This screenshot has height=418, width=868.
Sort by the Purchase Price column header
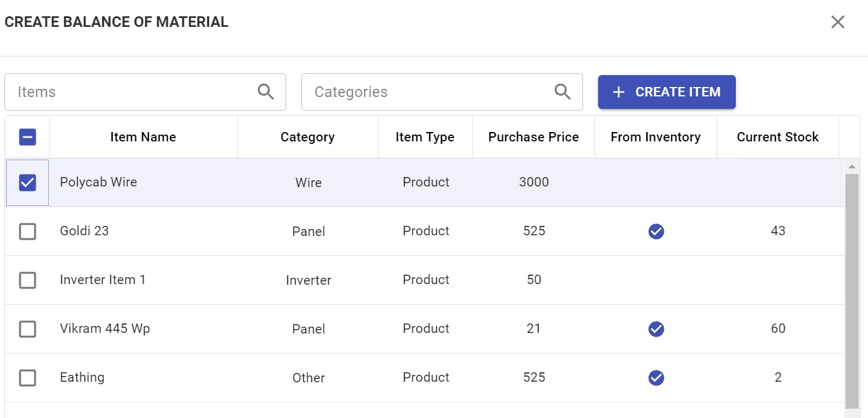[x=533, y=137]
